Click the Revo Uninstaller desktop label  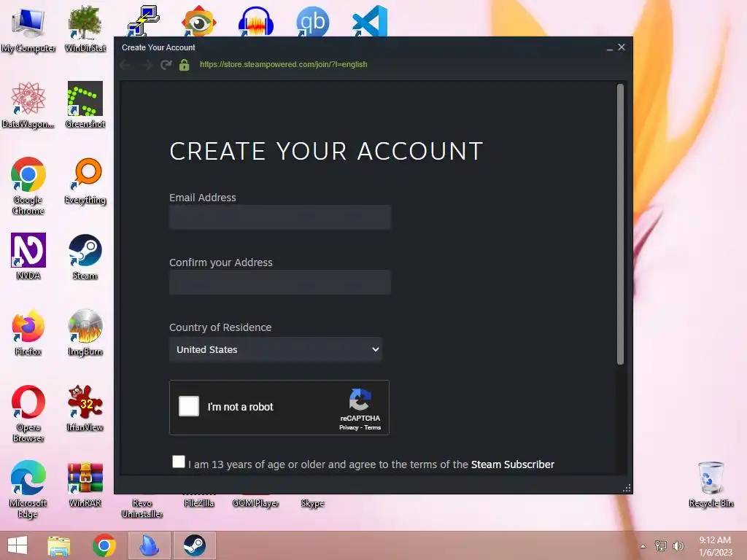(x=142, y=508)
